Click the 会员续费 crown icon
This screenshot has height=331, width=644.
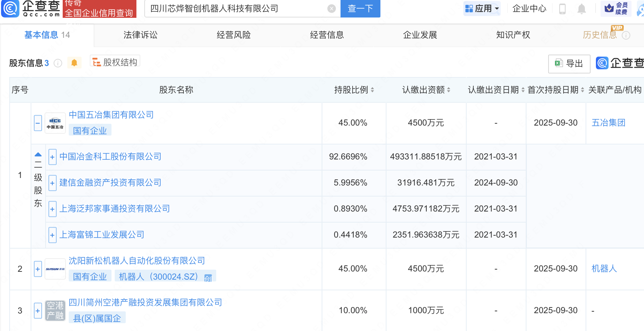pos(609,8)
